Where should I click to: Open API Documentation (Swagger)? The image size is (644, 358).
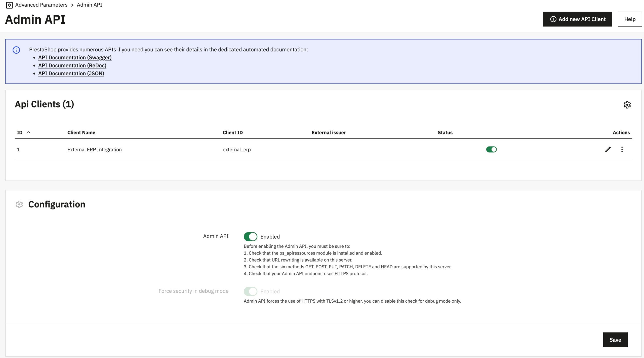point(75,57)
